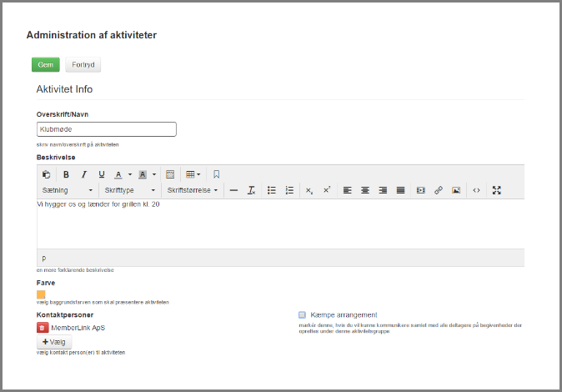Switch editor to fullscreen mode
The height and width of the screenshot is (392, 562).
click(497, 190)
